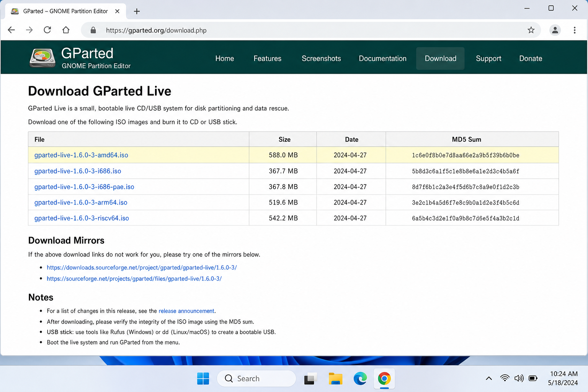Open Microsoft Edge from the taskbar

[x=360, y=379]
